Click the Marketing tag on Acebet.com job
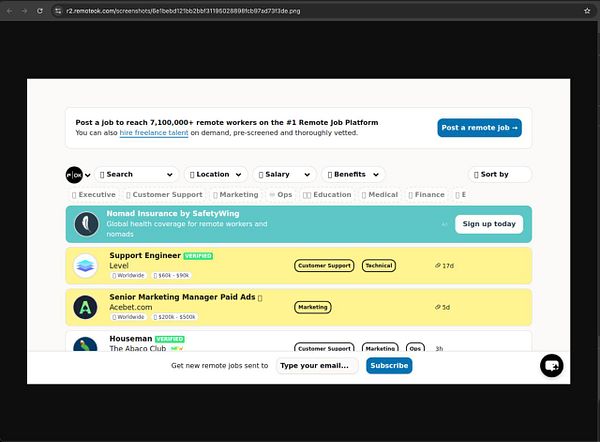Image resolution: width=600 pixels, height=442 pixels. coord(313,307)
